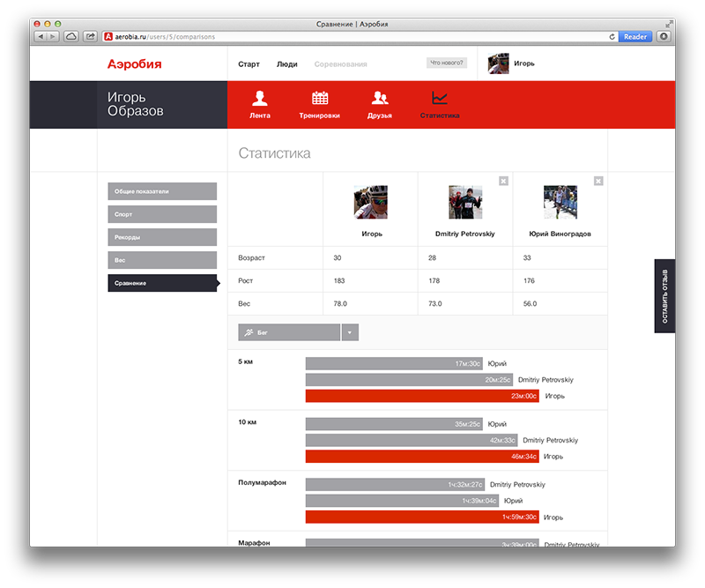
Task: Click the browser back arrow
Action: click(x=41, y=36)
